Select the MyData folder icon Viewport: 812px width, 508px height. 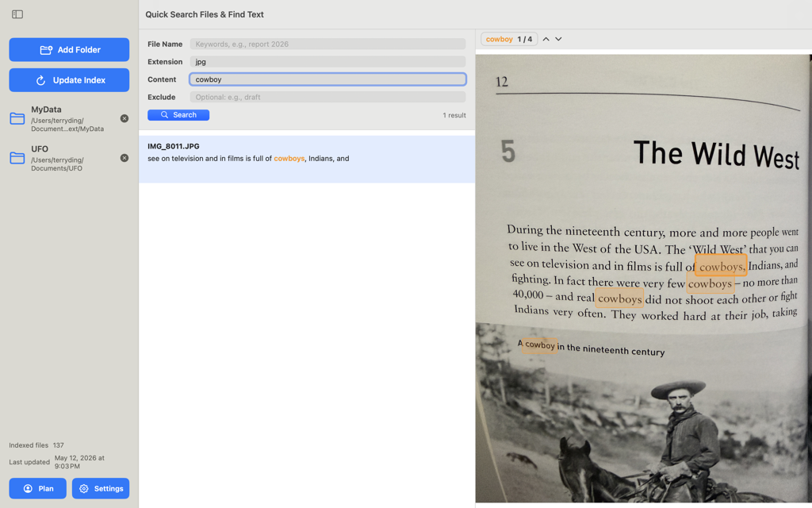point(17,118)
